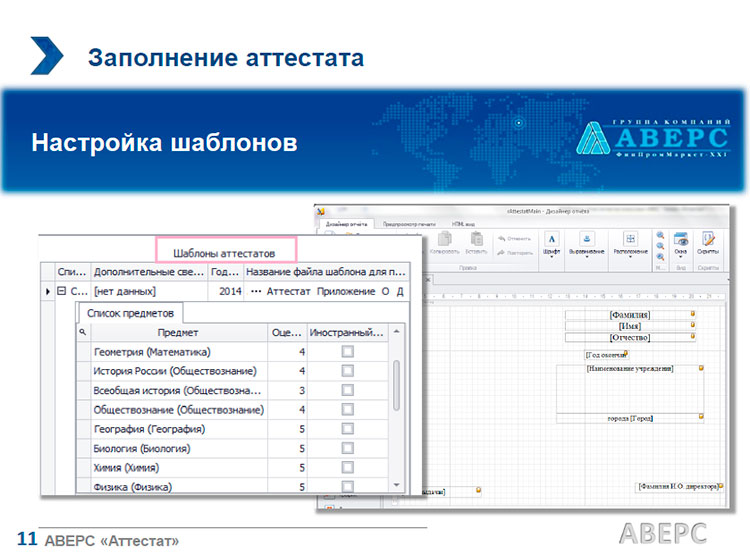Toggle foreign checkbox for История России
This screenshot has width=750, height=555.
(348, 371)
